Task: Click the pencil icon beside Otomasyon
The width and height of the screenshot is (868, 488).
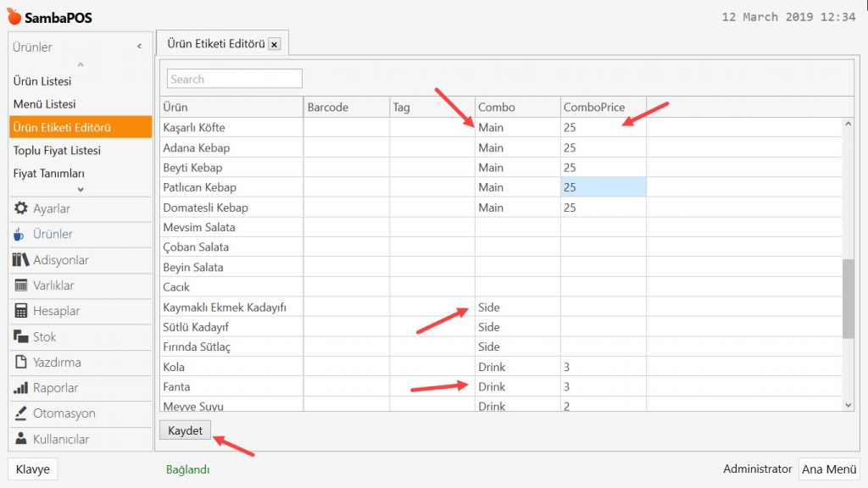Action: (x=21, y=413)
